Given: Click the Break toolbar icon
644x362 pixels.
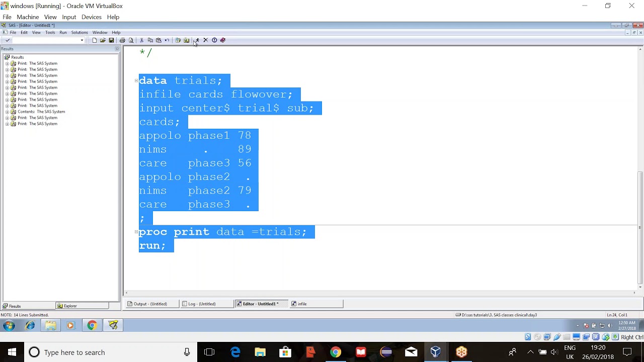Looking at the screenshot, I should [x=214, y=40].
